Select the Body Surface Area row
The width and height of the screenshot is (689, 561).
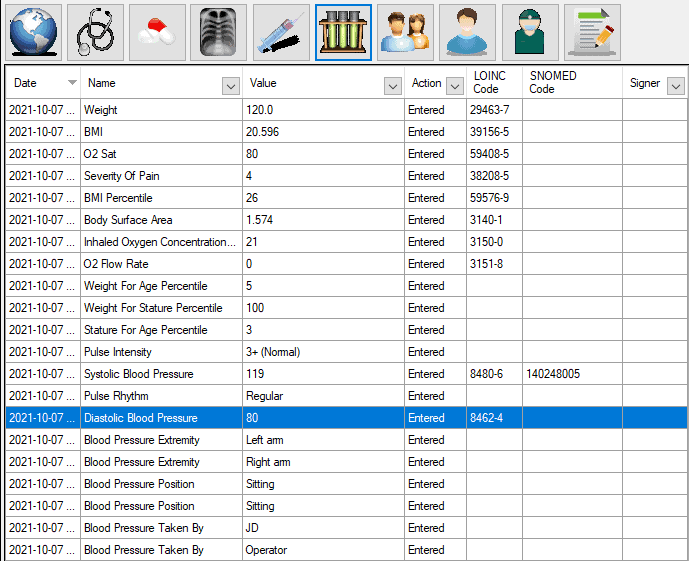click(x=347, y=220)
